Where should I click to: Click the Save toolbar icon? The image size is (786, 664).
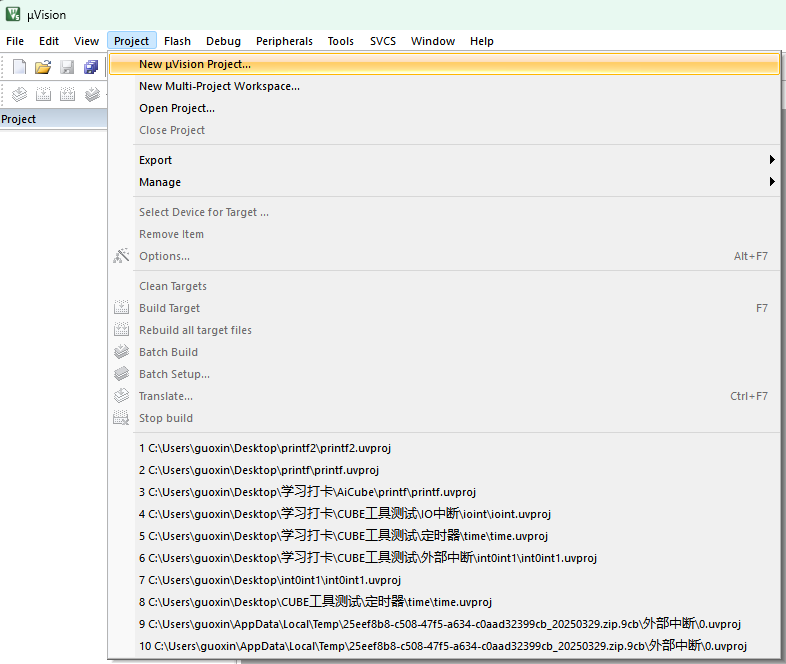pyautogui.click(x=67, y=67)
